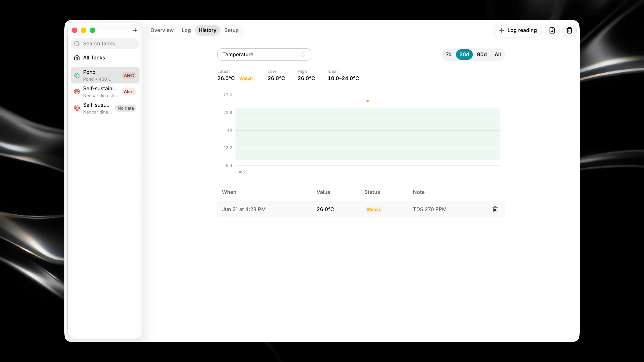Click the search magnifier icon
The image size is (644, 362).
pyautogui.click(x=77, y=43)
